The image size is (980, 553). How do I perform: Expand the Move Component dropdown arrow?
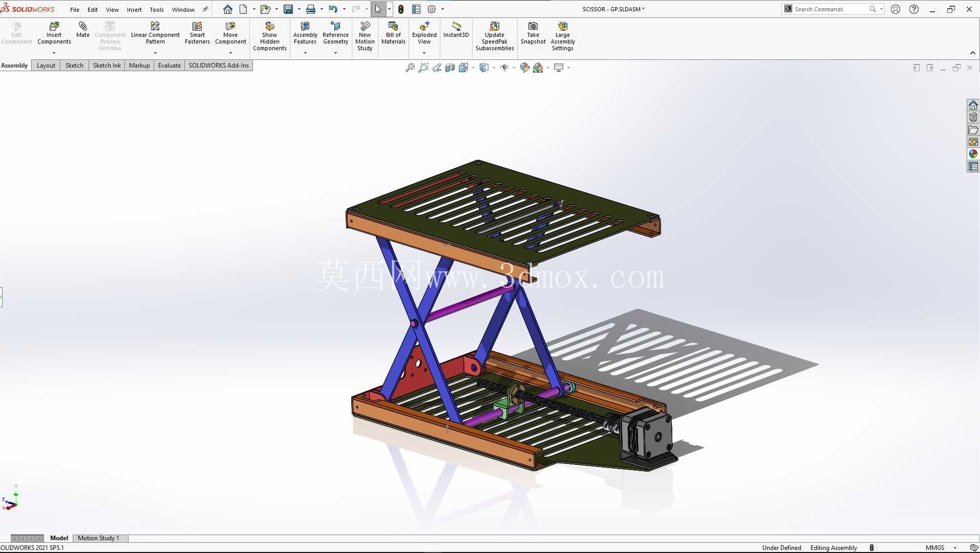[x=230, y=53]
